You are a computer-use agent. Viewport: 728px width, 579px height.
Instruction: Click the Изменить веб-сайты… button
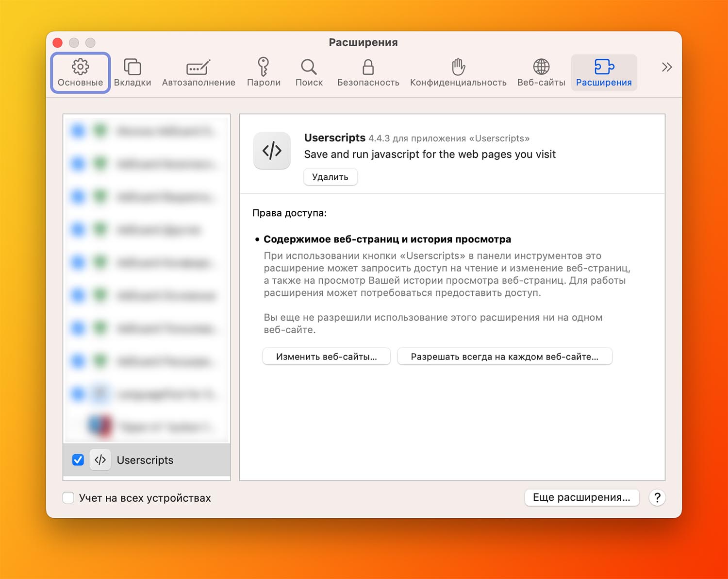pyautogui.click(x=327, y=357)
